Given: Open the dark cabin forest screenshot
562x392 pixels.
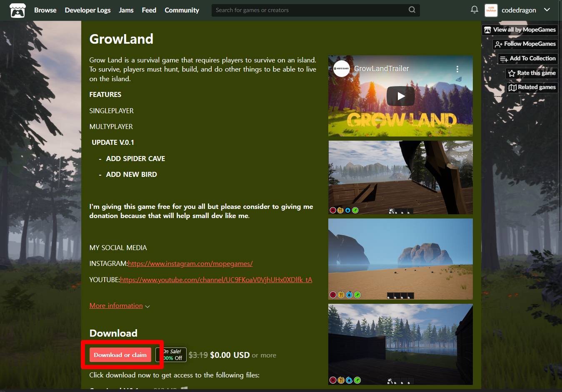Looking at the screenshot, I should click(400, 344).
